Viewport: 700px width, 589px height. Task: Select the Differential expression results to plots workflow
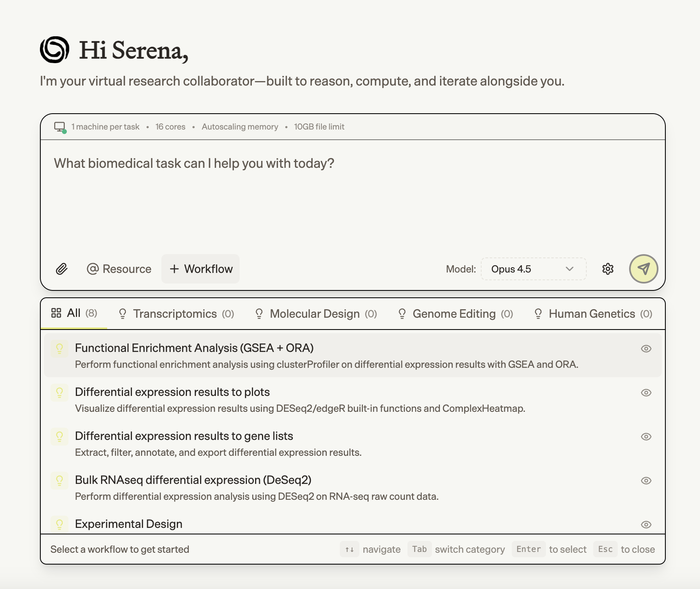point(352,399)
